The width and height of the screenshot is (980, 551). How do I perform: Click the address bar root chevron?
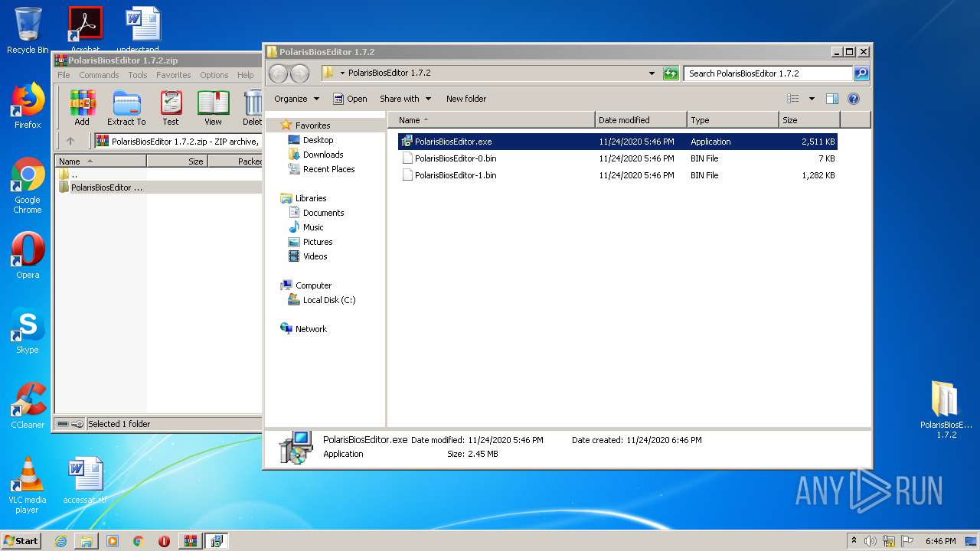343,73
